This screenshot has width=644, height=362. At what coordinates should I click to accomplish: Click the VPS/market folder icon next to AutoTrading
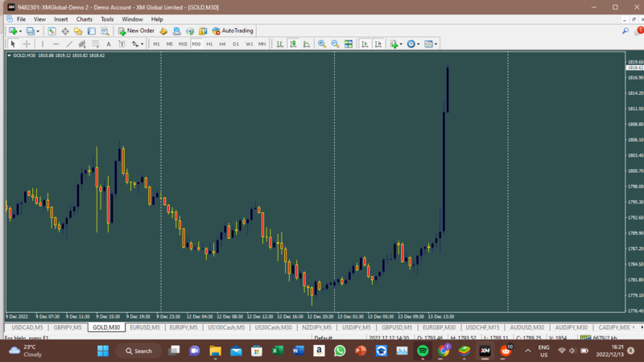[x=203, y=31]
